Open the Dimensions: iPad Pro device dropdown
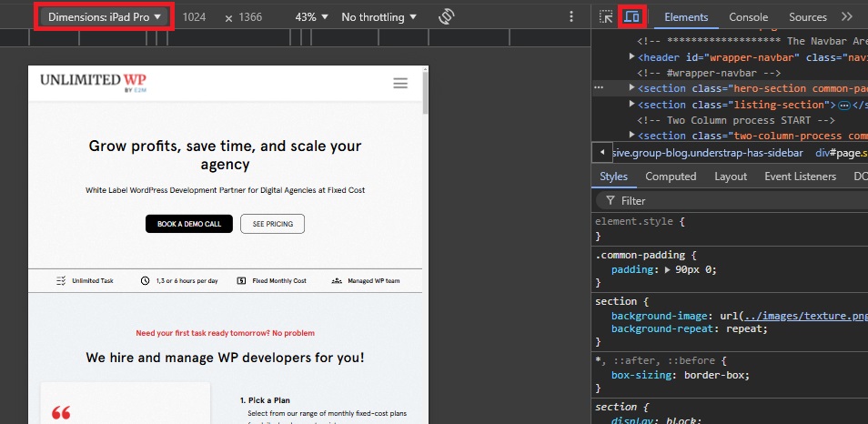Screen dimensions: 868x424 tap(104, 17)
